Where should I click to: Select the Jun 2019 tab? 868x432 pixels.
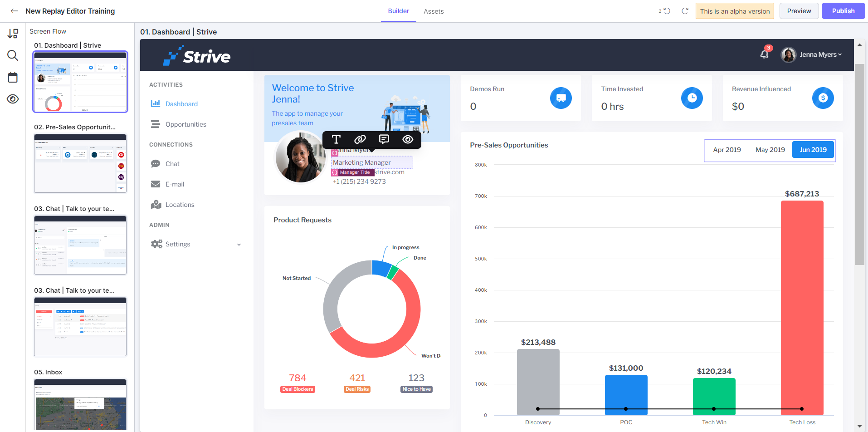(x=813, y=150)
